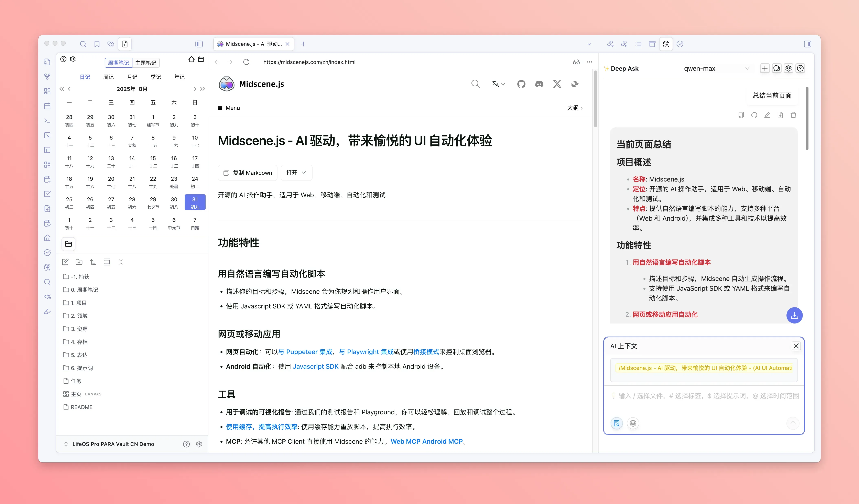Click the blue scroll-to-bottom download button
Image resolution: width=859 pixels, height=504 pixels.
794,315
